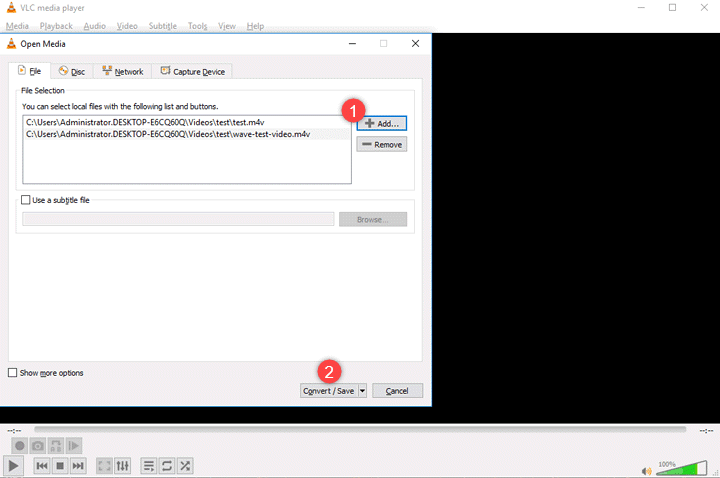Image resolution: width=720 pixels, height=478 pixels.
Task: Open the Tools menu
Action: [197, 26]
